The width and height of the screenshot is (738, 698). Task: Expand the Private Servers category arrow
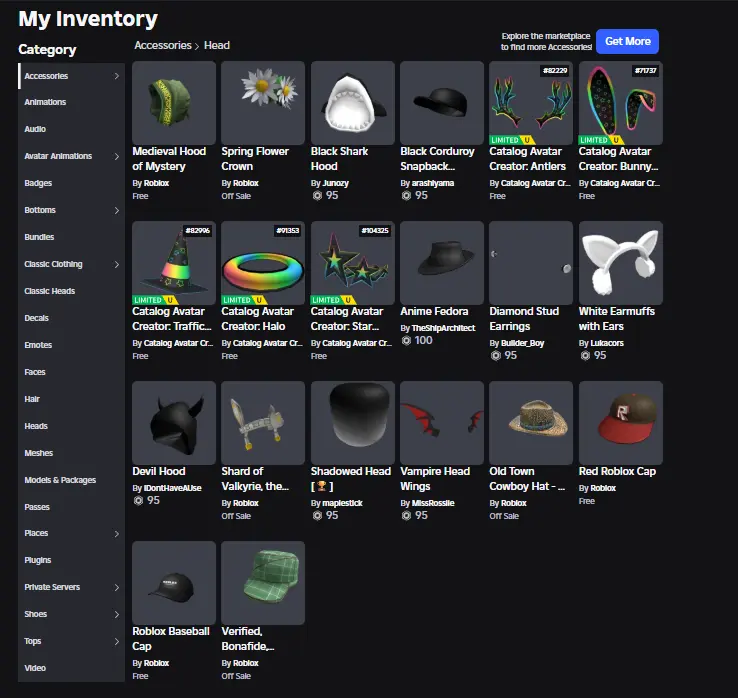click(116, 587)
